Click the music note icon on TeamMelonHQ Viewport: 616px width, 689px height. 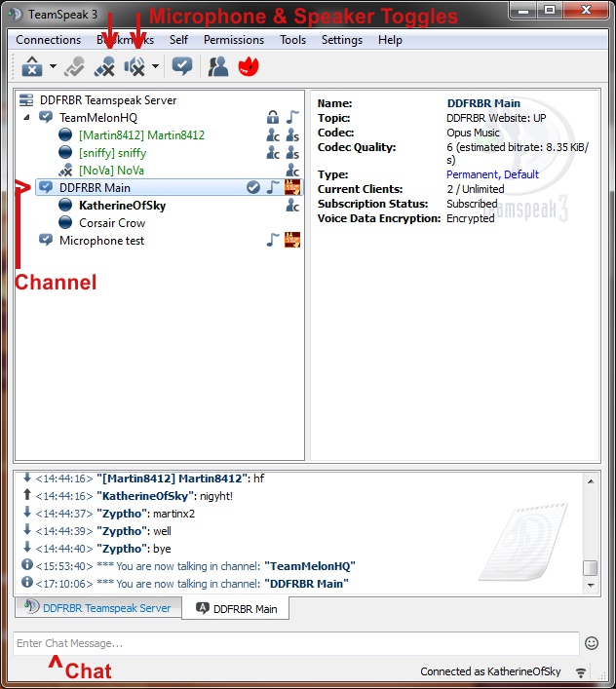tap(292, 117)
